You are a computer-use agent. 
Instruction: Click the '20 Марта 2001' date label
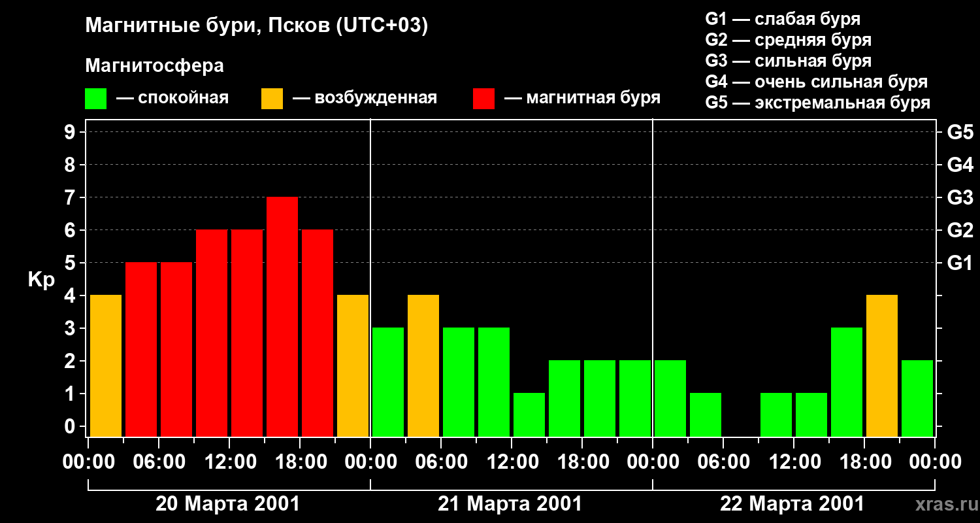[x=227, y=504]
